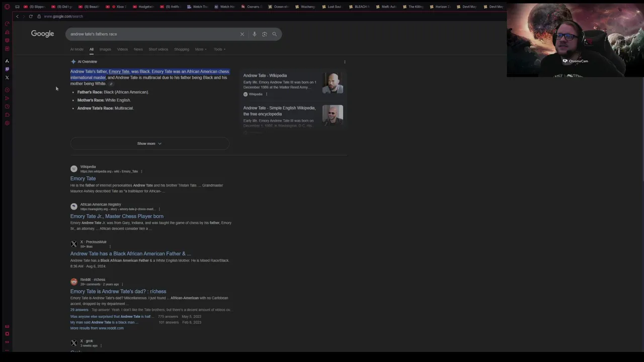This screenshot has height=362, width=644.
Task: Open the 'Emory Tate' Wikipedia result link
Action: pos(83,178)
